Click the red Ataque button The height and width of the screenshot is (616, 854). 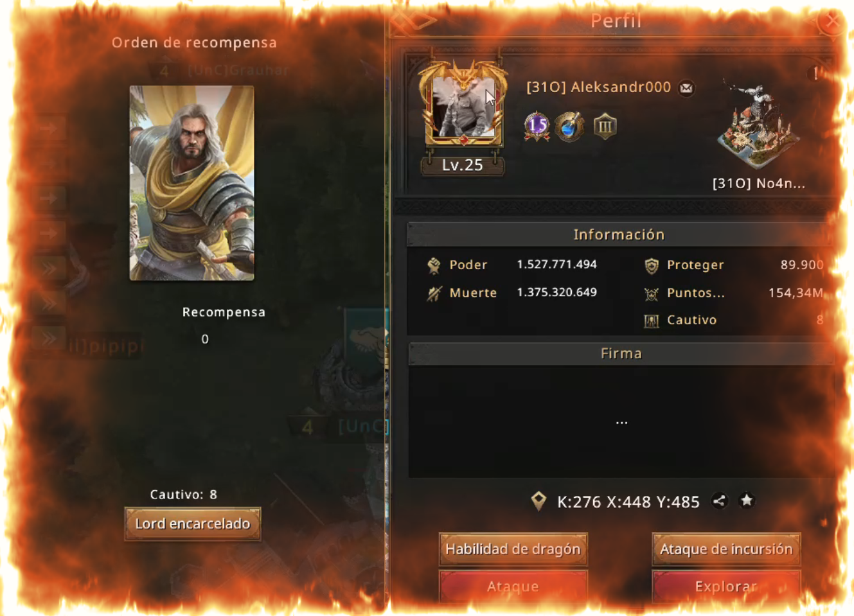513,586
